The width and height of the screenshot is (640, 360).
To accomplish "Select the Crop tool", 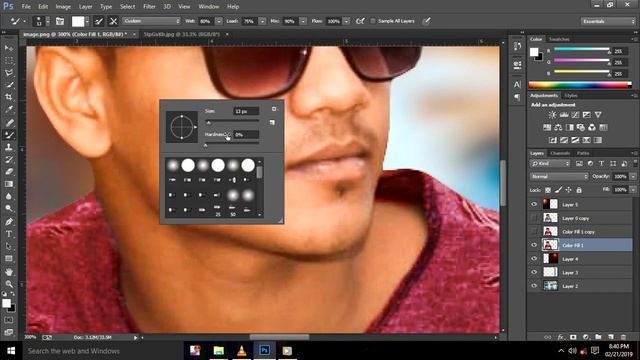I will [x=9, y=97].
